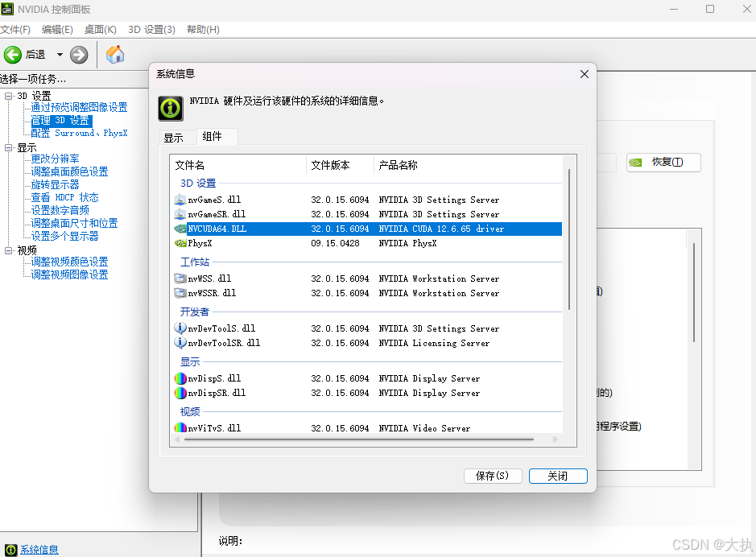
Task: Open the 3D 设置(3) menu
Action: point(151,30)
